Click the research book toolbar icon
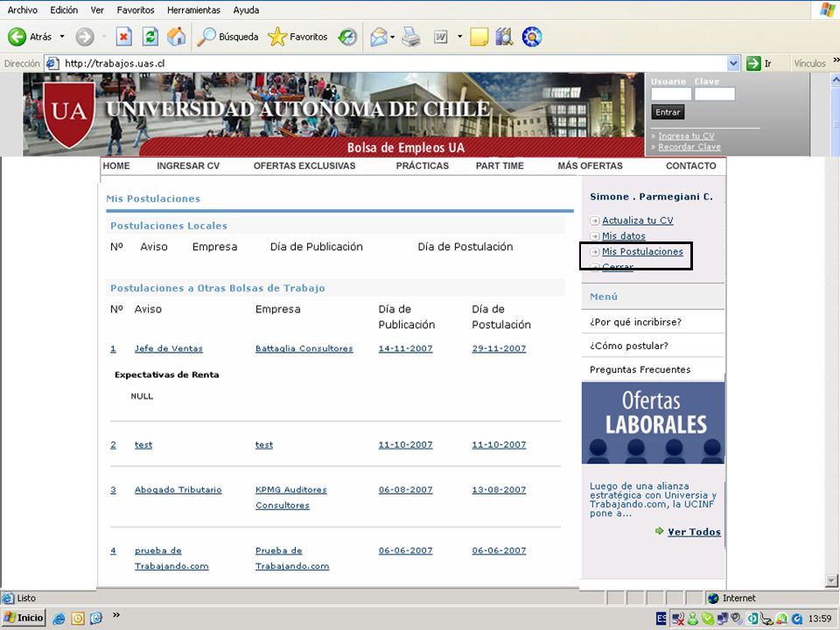This screenshot has width=840, height=630. [504, 37]
